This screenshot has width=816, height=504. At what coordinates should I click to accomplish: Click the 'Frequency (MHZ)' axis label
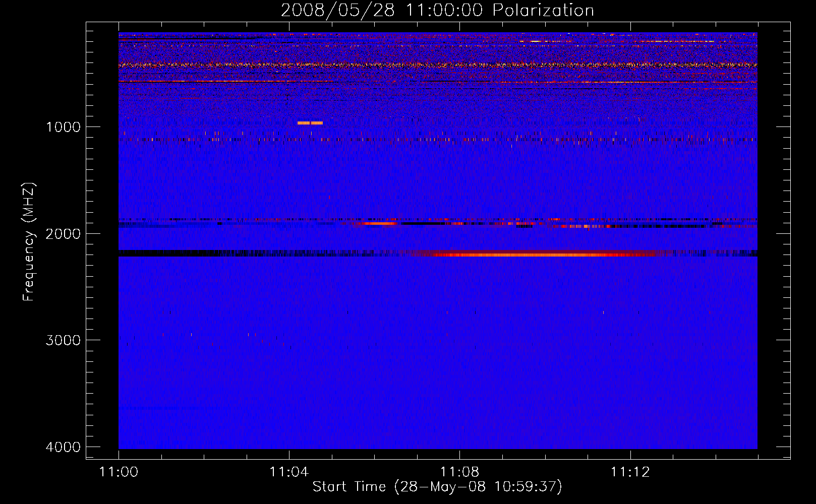[29, 242]
